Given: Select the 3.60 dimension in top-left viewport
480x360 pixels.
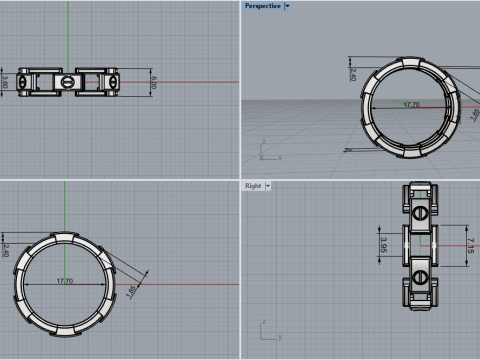Looking at the screenshot, I should pos(5,82).
